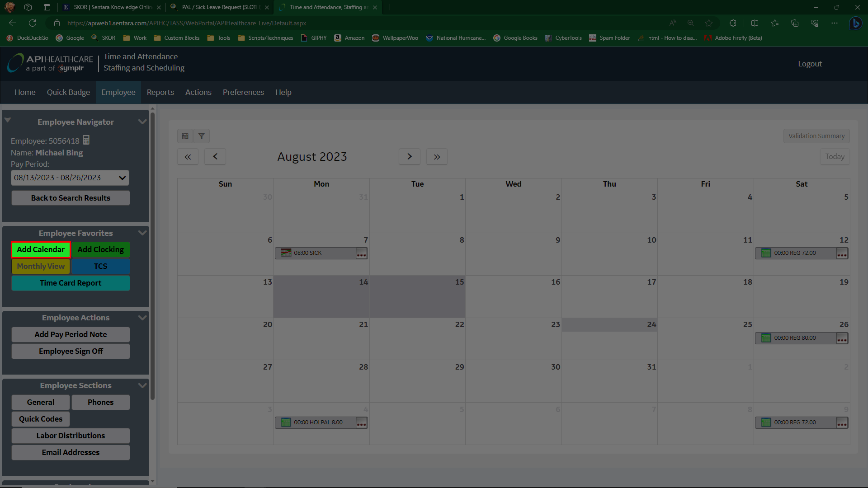Open the Bing sidebar icon

[855, 23]
